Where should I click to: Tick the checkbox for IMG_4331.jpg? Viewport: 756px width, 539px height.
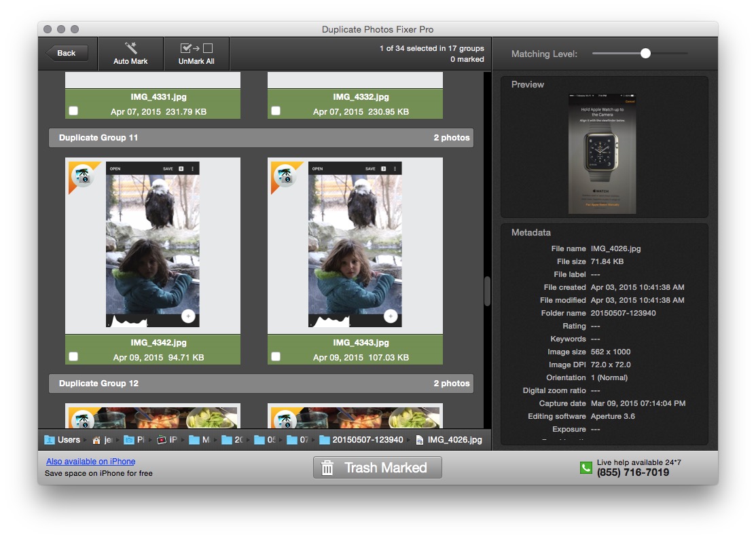coord(73,111)
